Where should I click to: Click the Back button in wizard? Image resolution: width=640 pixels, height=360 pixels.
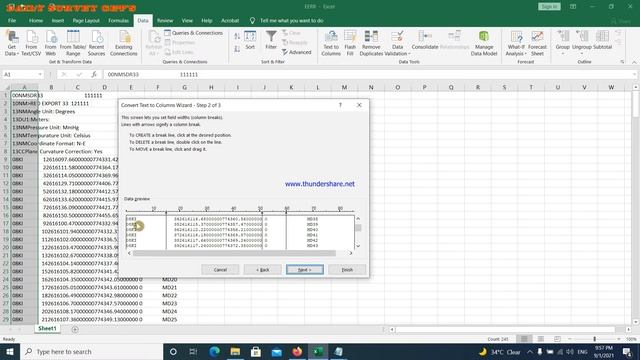(x=262, y=269)
